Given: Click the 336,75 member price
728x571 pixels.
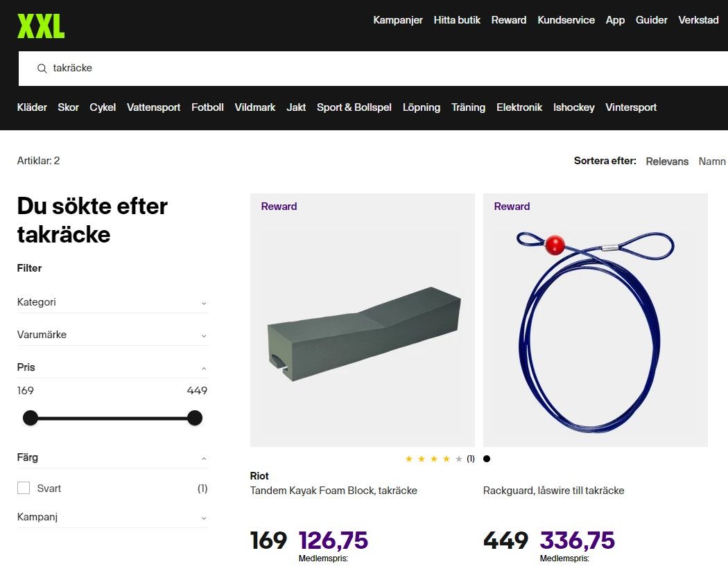Looking at the screenshot, I should 577,541.
